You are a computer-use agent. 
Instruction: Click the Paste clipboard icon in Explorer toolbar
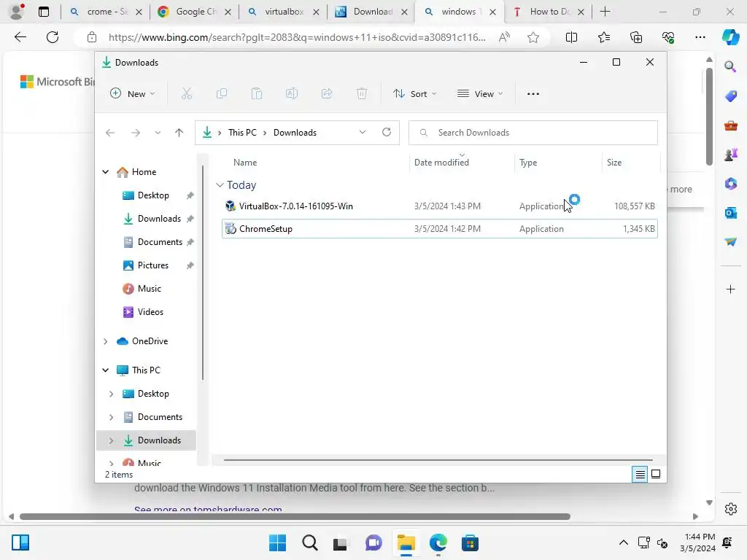(256, 94)
